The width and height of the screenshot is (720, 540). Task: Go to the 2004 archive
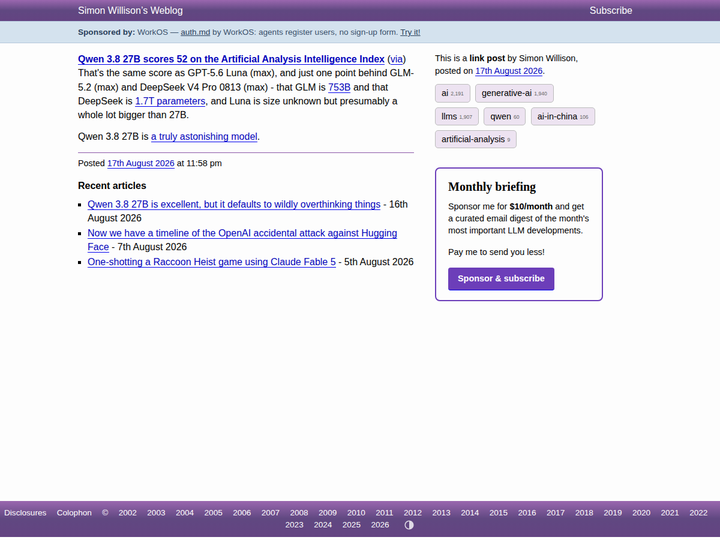pos(185,513)
